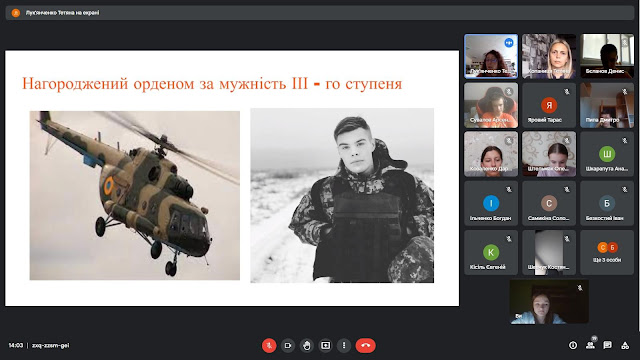
Task: Select Лук'янченко Тетяна's speaking video tile
Action: pyautogui.click(x=491, y=56)
